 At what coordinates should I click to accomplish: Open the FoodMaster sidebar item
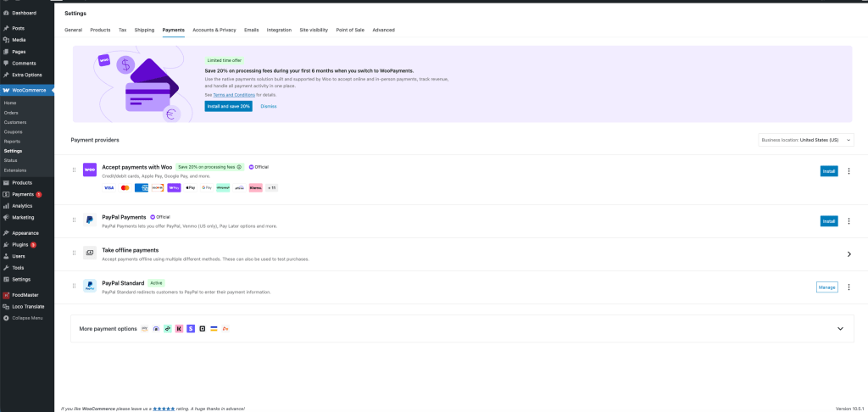(27, 295)
